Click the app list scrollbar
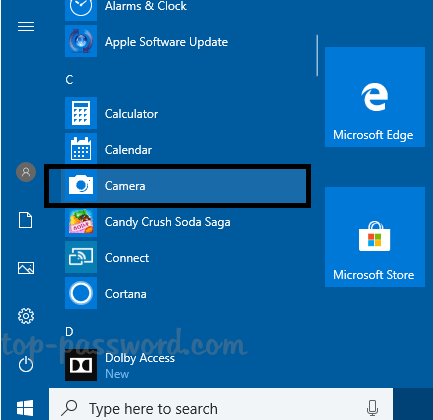The image size is (433, 420). (x=317, y=55)
